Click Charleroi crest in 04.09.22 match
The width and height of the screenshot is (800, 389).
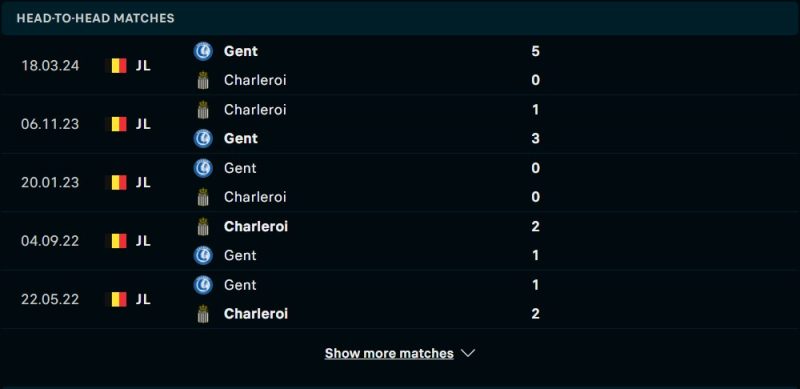coord(203,226)
